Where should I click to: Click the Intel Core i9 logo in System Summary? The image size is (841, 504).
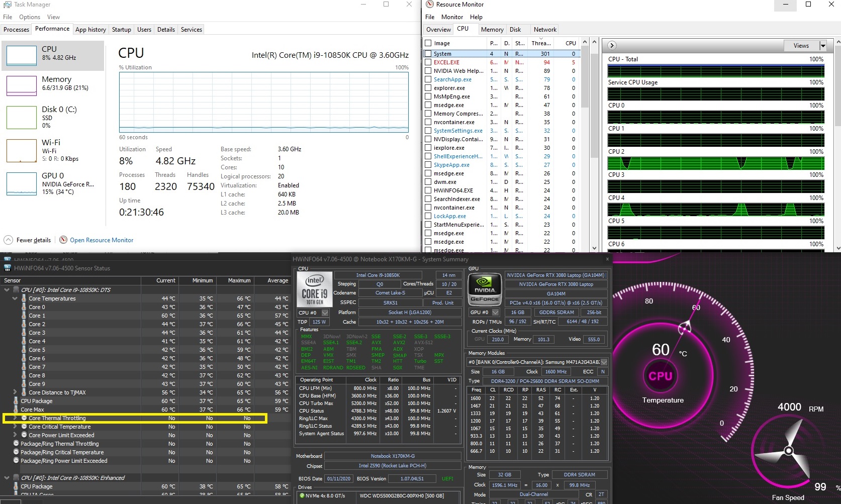pos(315,289)
